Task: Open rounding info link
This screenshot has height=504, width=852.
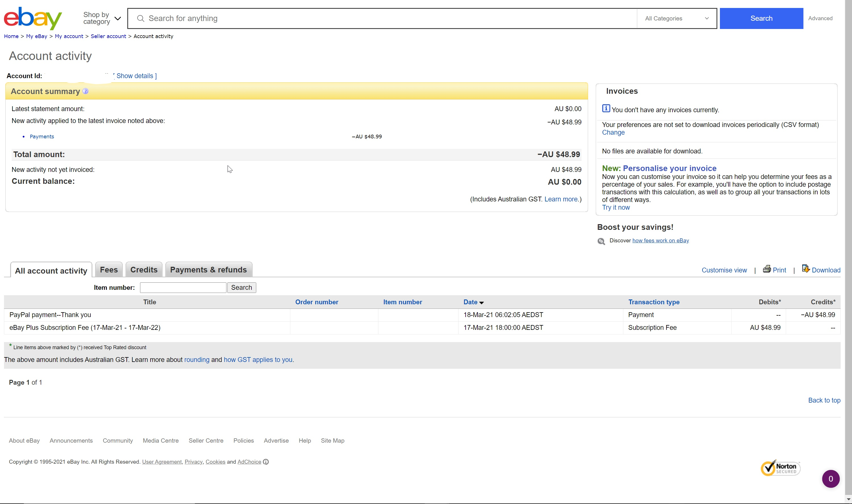Action: point(197,360)
